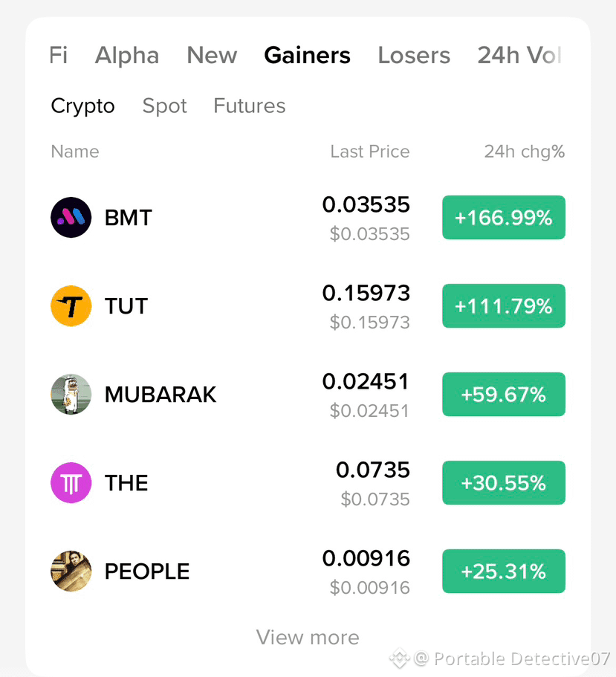Image resolution: width=616 pixels, height=677 pixels.
Task: Click TUT's +111.79% change badge
Action: pos(504,305)
